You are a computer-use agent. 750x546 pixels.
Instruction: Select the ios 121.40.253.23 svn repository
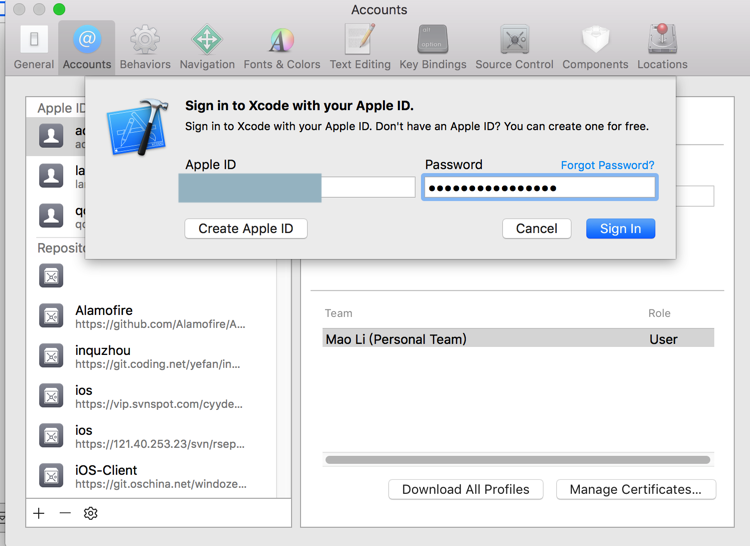[151, 437]
